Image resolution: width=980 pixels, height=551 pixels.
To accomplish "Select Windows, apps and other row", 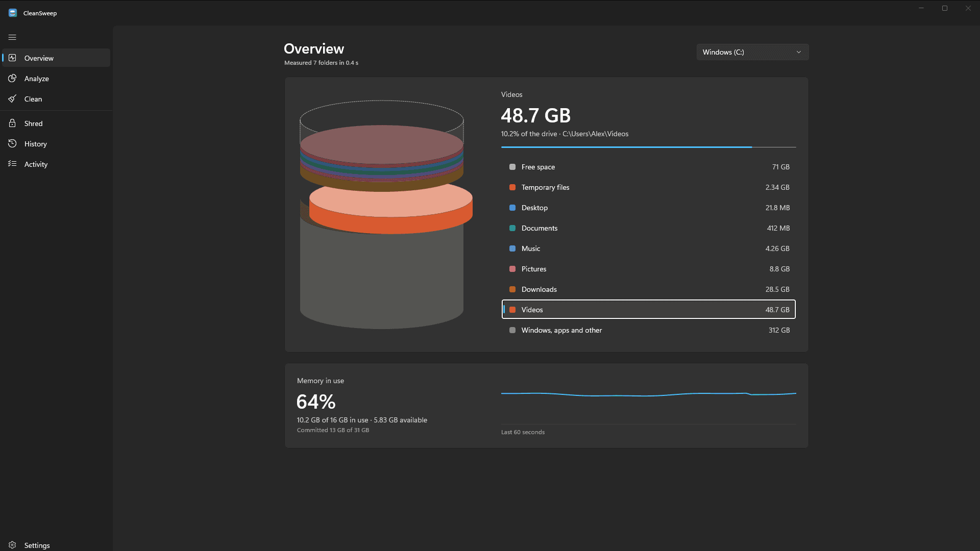I will [x=649, y=330].
